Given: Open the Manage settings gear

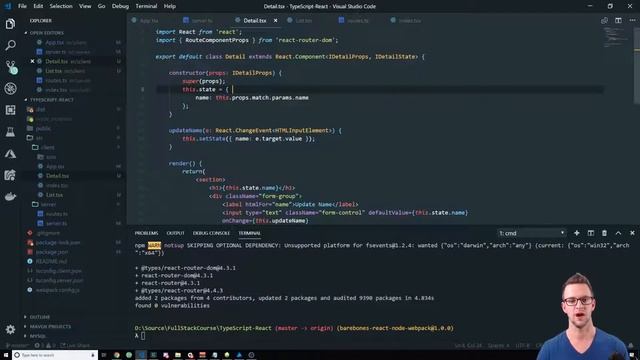Looking at the screenshot, I should tap(10, 329).
